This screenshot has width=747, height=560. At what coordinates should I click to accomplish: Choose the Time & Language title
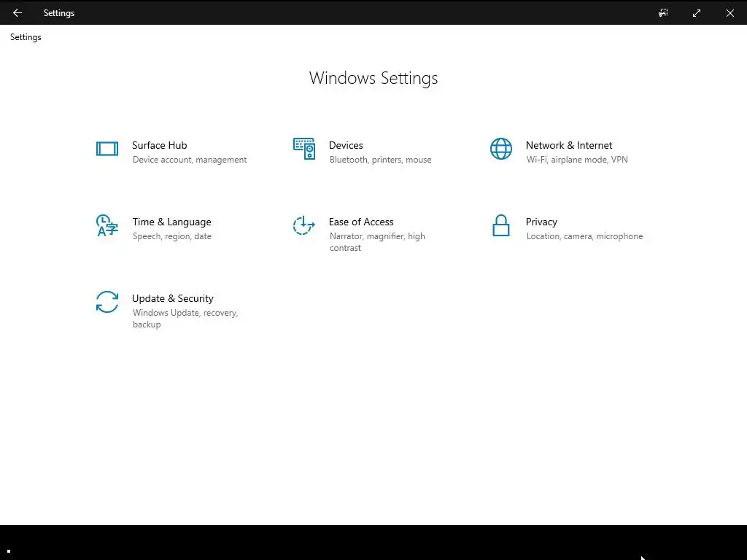click(x=172, y=222)
